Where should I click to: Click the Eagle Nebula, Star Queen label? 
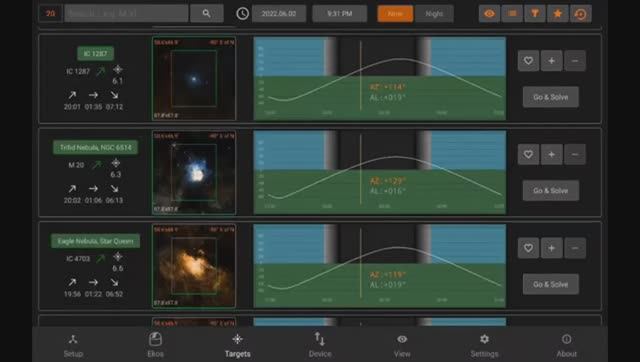[96, 241]
